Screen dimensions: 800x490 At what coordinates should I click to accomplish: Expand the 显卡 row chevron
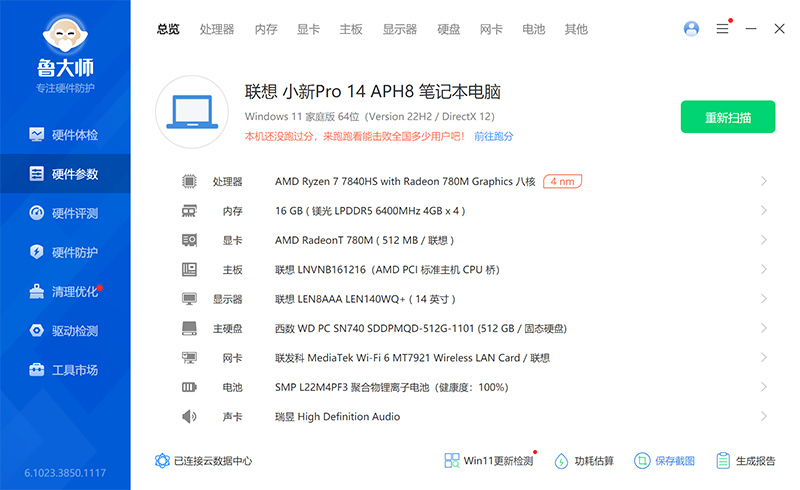click(x=764, y=240)
